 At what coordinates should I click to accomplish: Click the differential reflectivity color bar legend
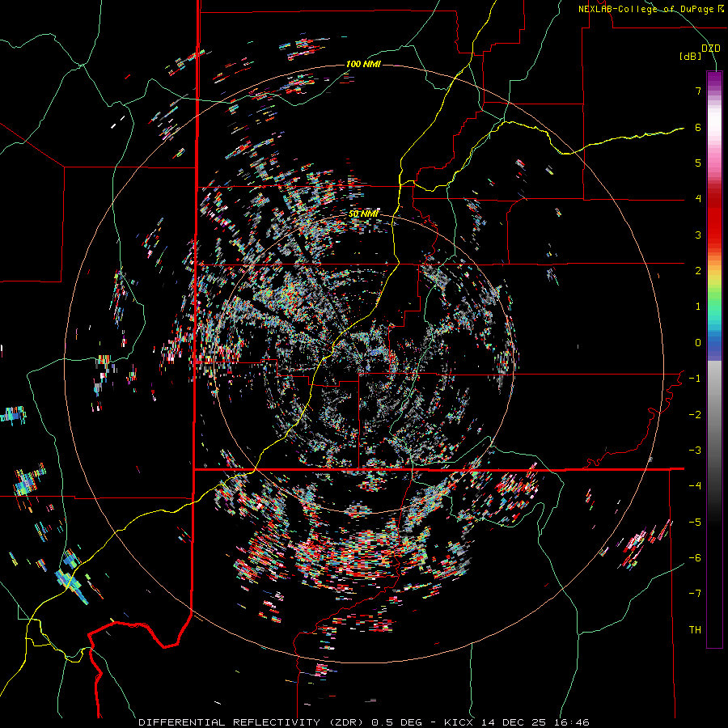coord(714,359)
